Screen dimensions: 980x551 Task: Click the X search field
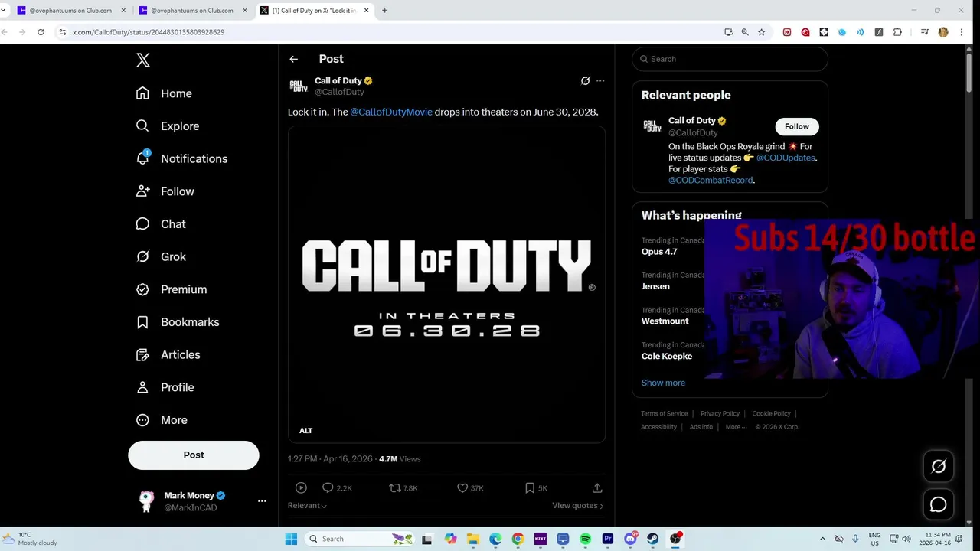click(x=730, y=59)
